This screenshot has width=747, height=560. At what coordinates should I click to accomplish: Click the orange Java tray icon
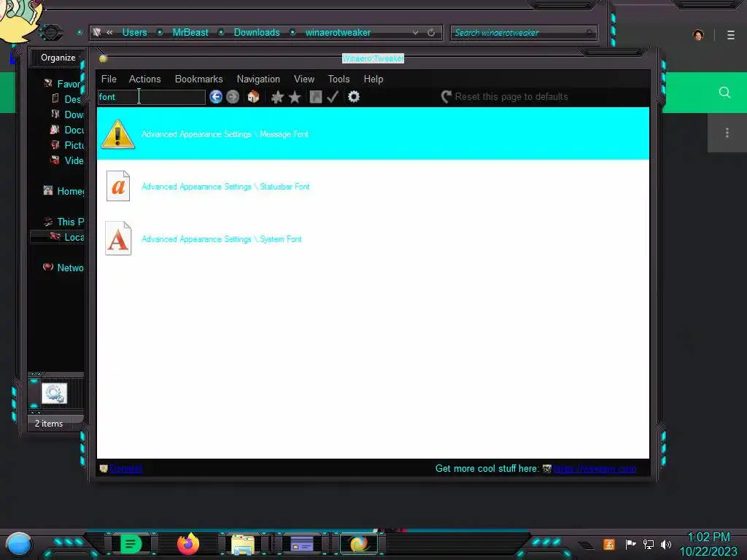(609, 544)
